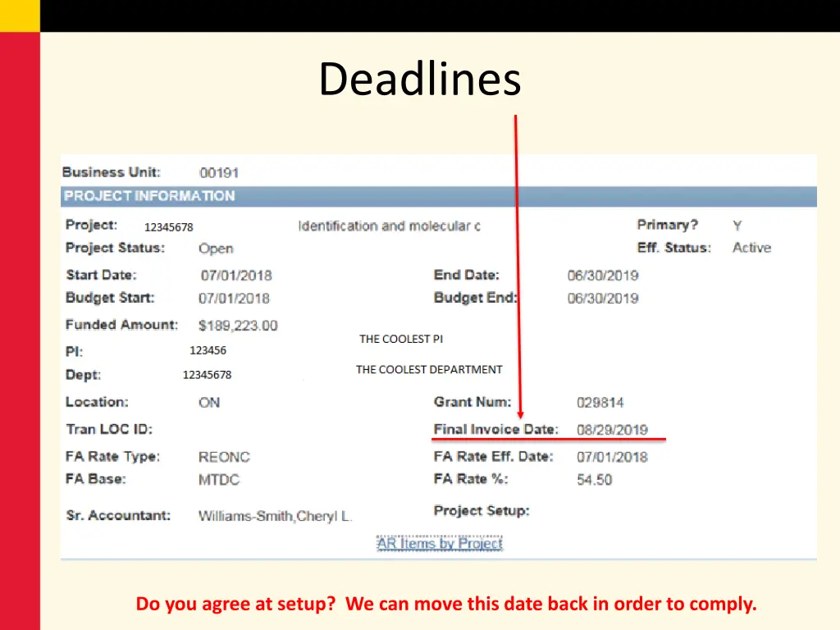Click the Business Unit label
This screenshot has width=840, height=630.
(112, 172)
